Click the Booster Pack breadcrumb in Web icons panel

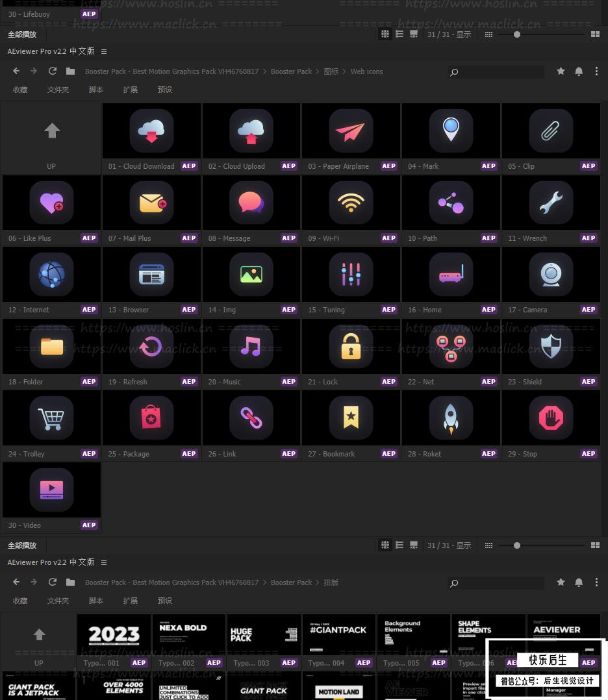coord(291,71)
